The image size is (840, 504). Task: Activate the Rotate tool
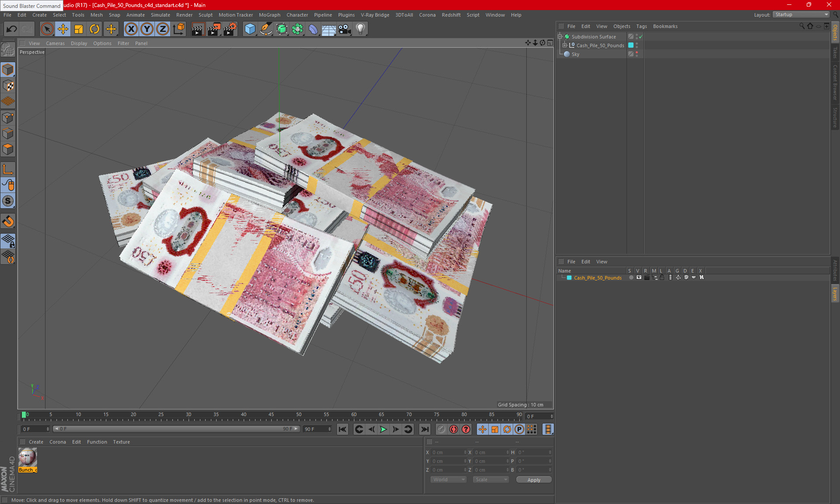[x=94, y=29]
